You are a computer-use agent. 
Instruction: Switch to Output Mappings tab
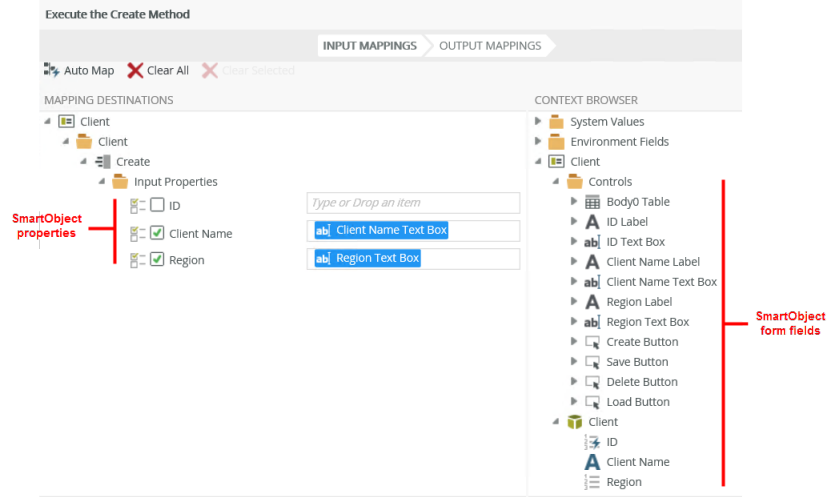(x=490, y=45)
